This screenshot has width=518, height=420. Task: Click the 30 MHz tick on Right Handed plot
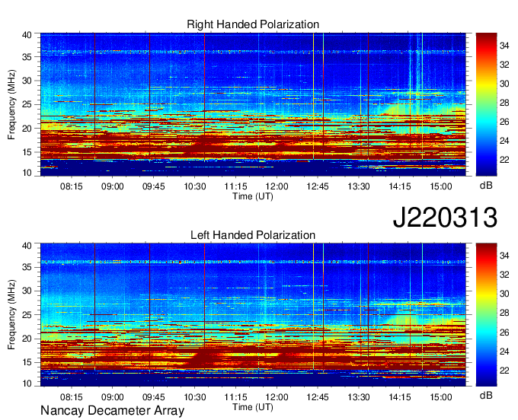point(27,81)
